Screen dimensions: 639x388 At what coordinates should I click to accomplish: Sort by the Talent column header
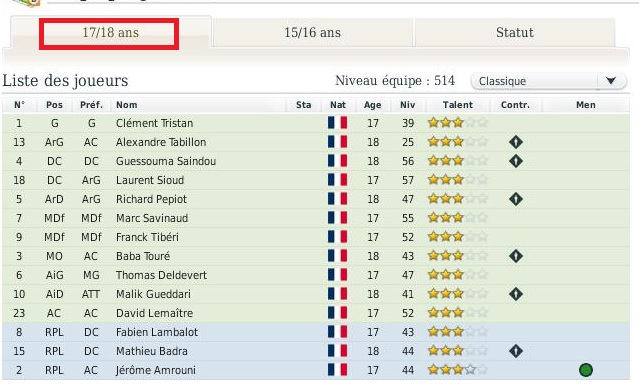point(458,105)
